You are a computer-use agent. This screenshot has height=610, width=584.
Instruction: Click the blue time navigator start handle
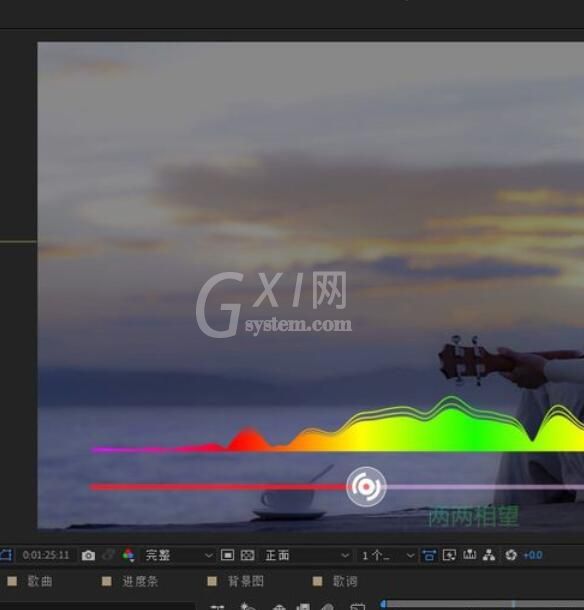(x=383, y=604)
